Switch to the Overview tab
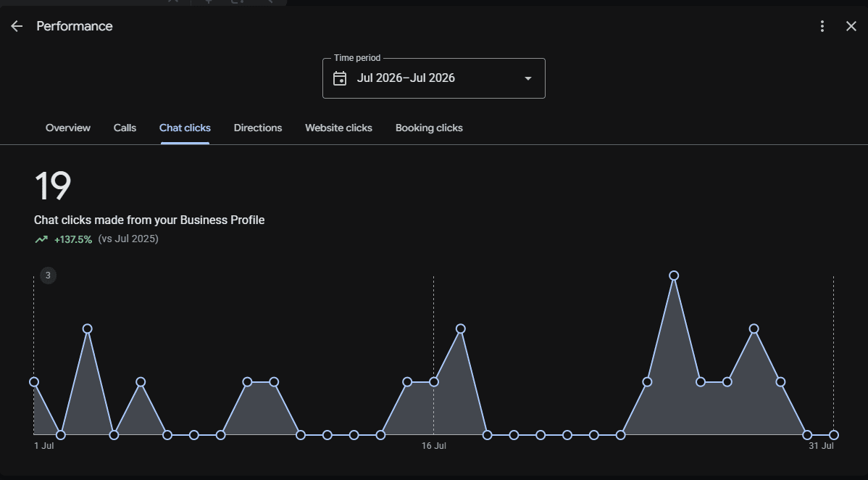Screen dimensions: 868x480 pos(67,128)
